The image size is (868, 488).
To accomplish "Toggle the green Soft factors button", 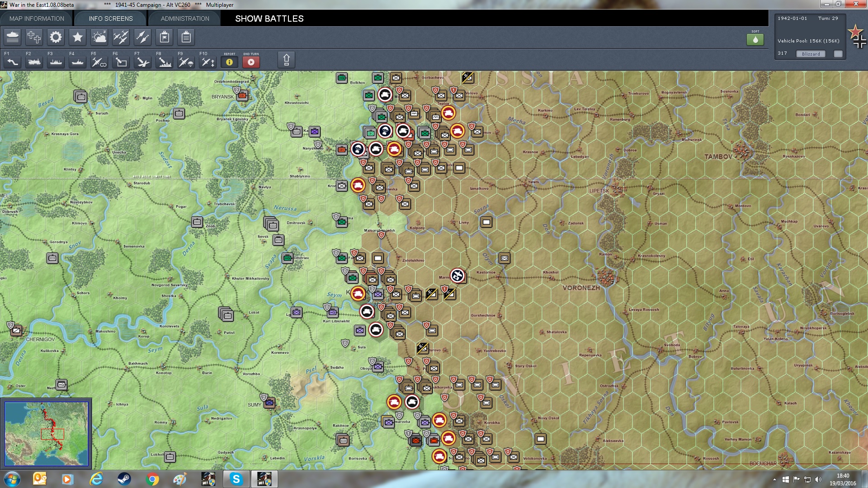I will tap(755, 39).
